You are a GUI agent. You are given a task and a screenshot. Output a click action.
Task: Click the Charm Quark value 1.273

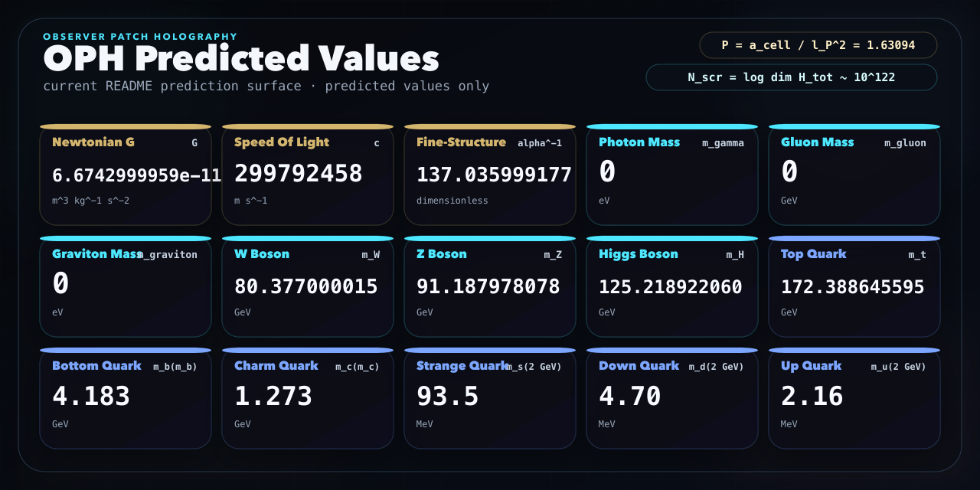pos(273,397)
